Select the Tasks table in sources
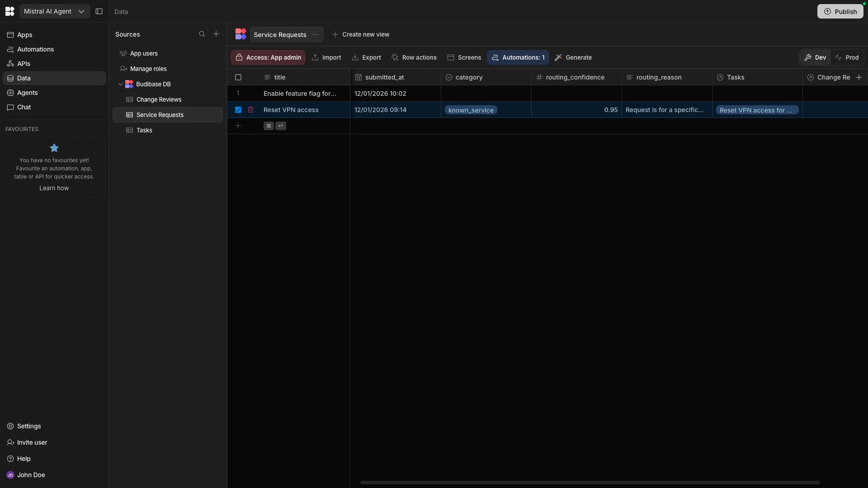Screen dimensions: 868x488 pyautogui.click(x=144, y=130)
